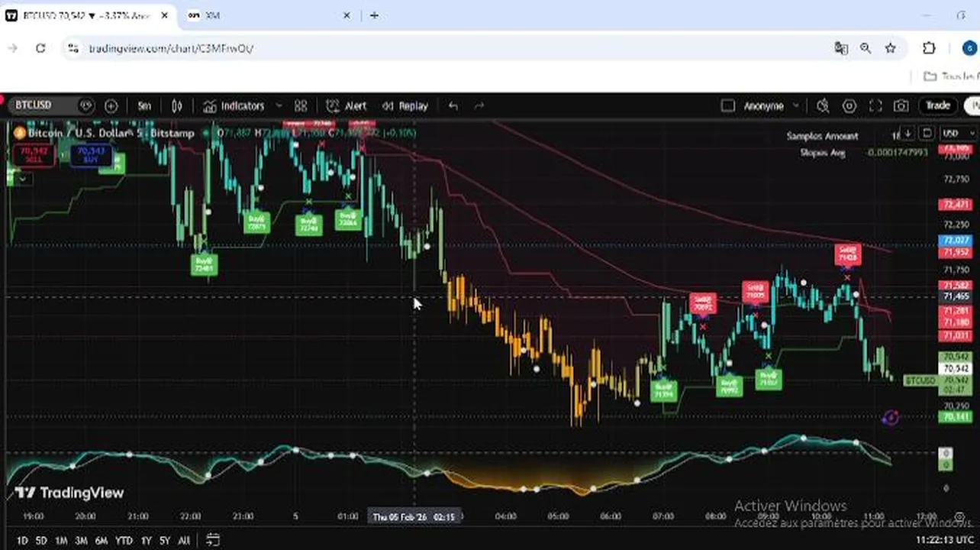Image resolution: width=980 pixels, height=550 pixels.
Task: Open the browser profile avatar
Action: (x=969, y=48)
